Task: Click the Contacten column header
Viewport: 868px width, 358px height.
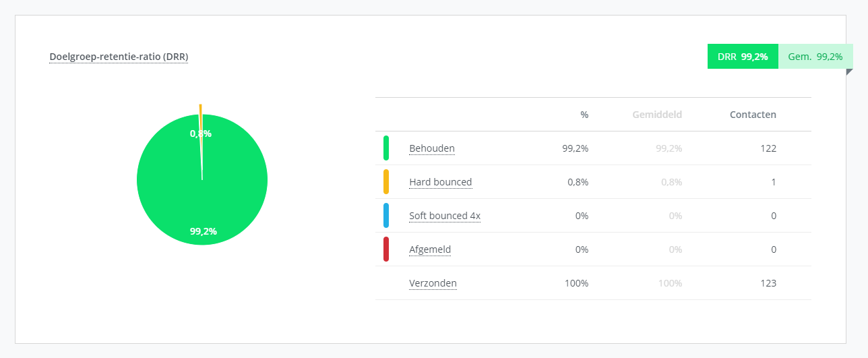Action: (753, 115)
